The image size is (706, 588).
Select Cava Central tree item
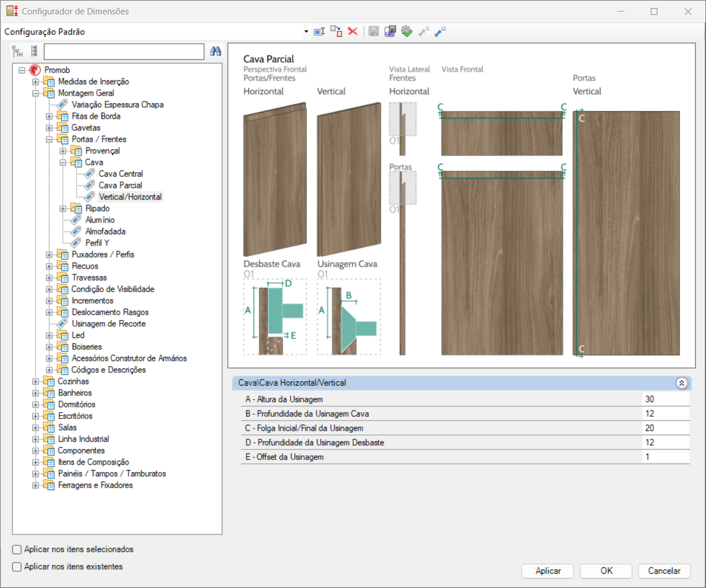(120, 174)
